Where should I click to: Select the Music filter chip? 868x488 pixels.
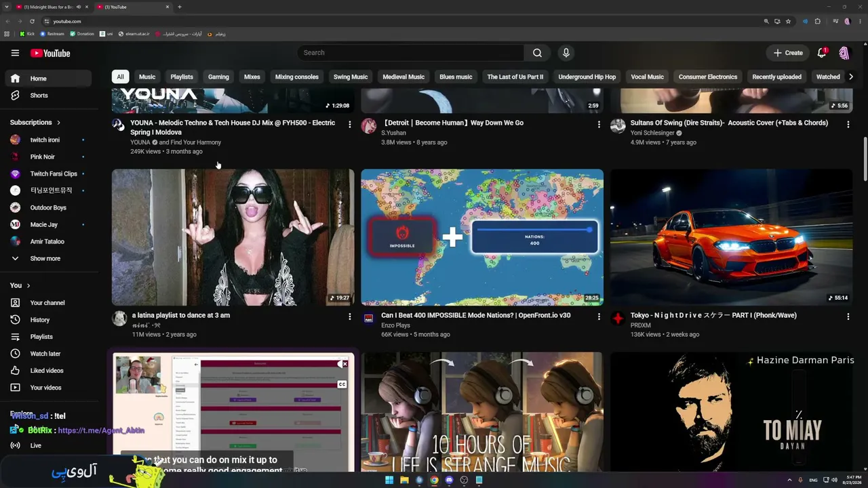coord(147,77)
